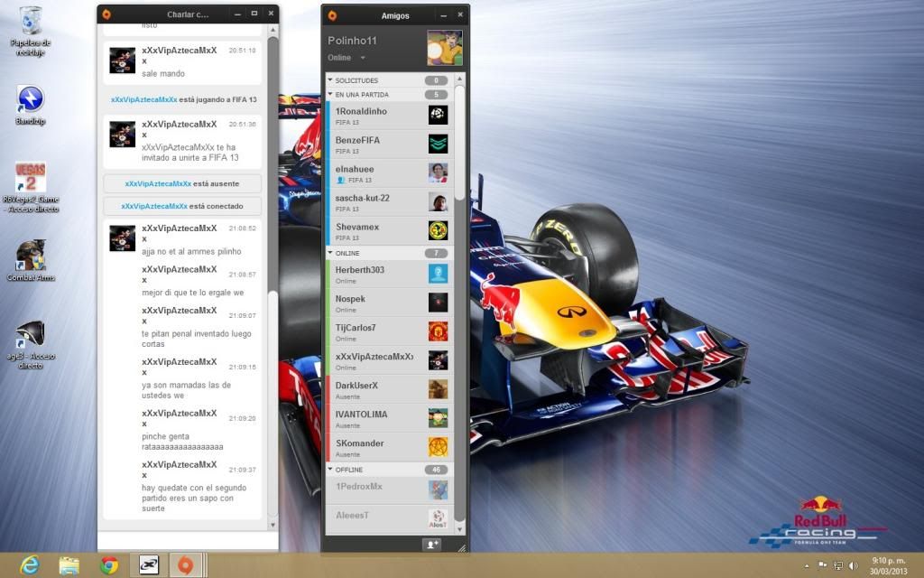Click the DarkUserX friend avatar
924x578 pixels.
pos(438,389)
